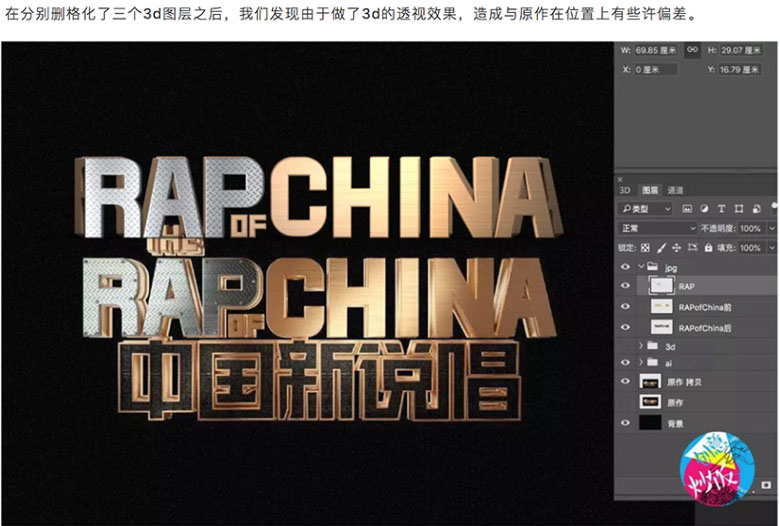Switch to the 3D tab

click(625, 191)
